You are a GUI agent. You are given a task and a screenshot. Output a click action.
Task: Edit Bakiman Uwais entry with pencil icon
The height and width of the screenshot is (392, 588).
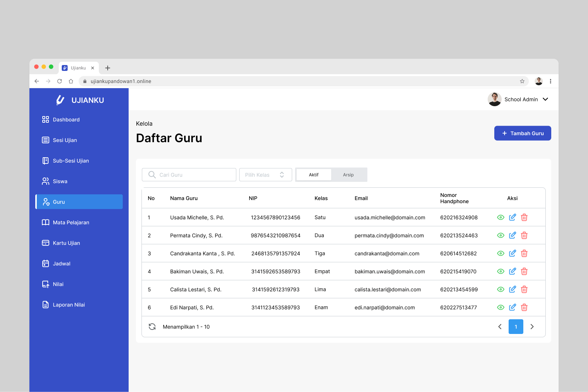pyautogui.click(x=512, y=271)
